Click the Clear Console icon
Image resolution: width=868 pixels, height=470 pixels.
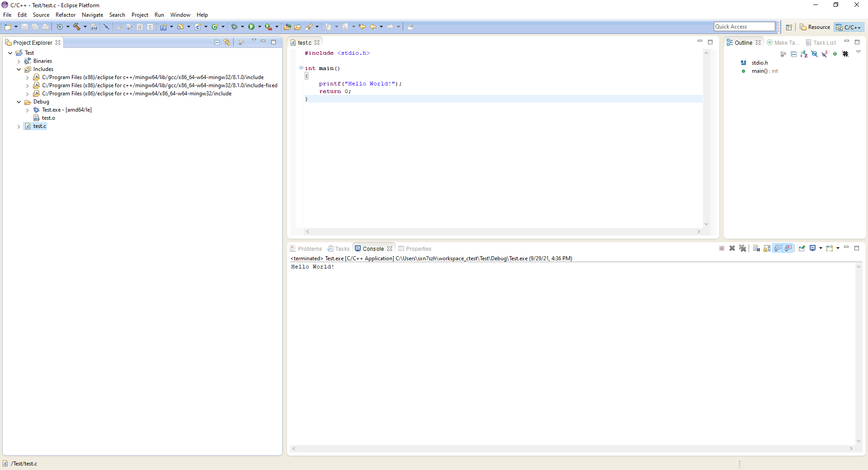756,248
